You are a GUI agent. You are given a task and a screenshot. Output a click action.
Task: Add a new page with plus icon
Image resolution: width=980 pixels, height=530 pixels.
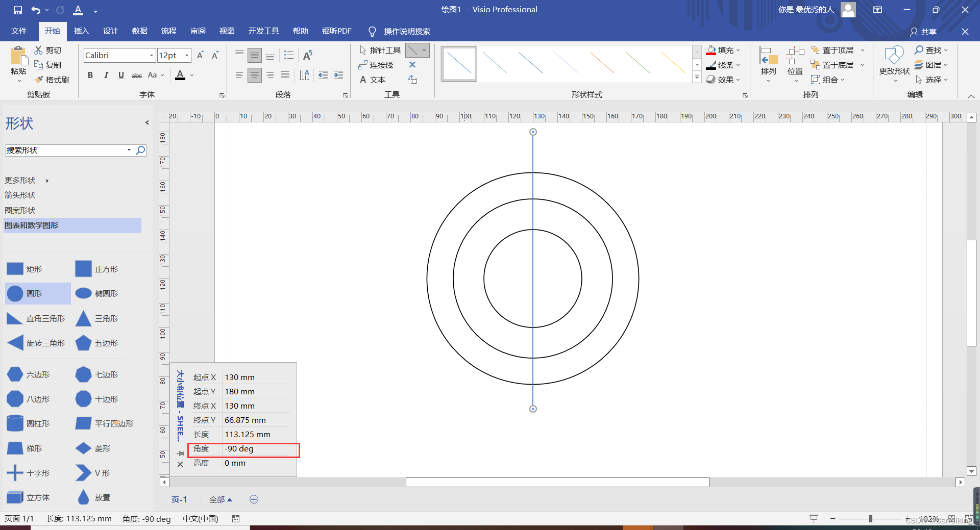[x=254, y=499]
